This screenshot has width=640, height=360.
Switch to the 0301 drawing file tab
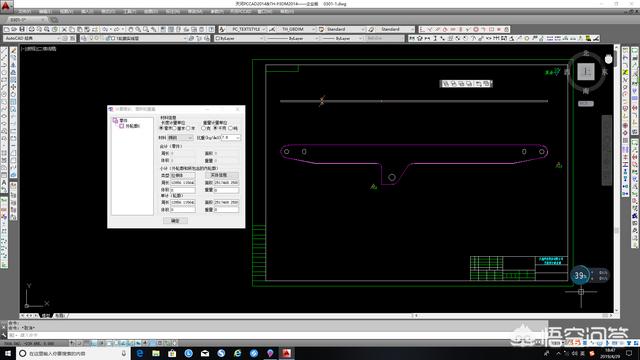[23, 20]
